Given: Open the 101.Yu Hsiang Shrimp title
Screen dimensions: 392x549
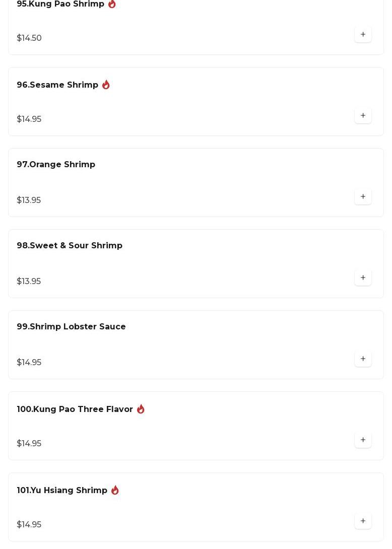Looking at the screenshot, I should point(62,491).
